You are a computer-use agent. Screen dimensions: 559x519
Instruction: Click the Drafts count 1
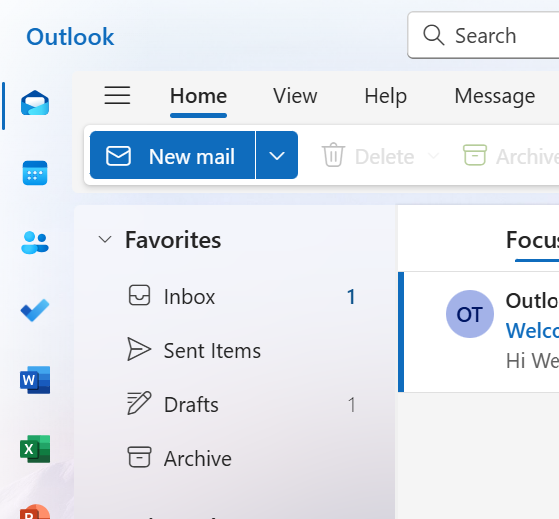pos(352,405)
